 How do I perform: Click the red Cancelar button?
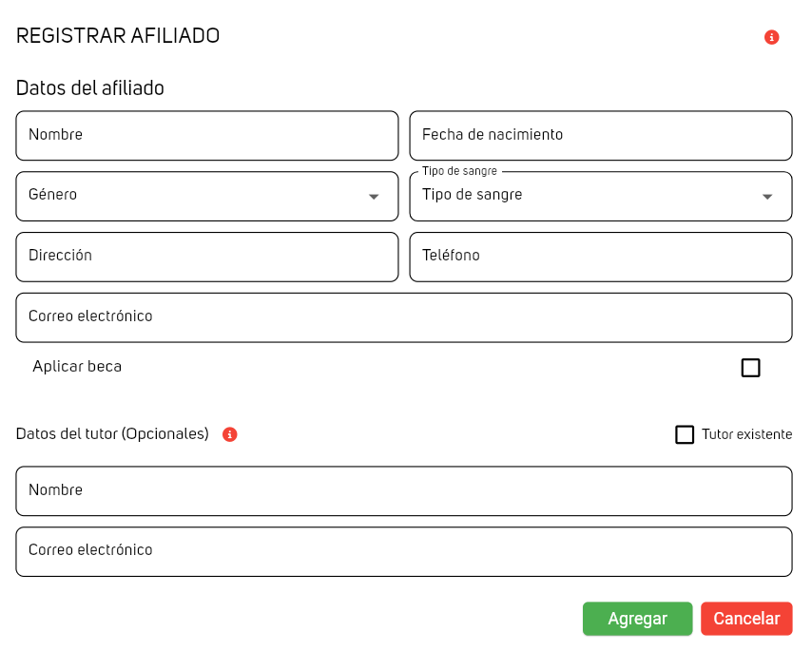(x=746, y=619)
